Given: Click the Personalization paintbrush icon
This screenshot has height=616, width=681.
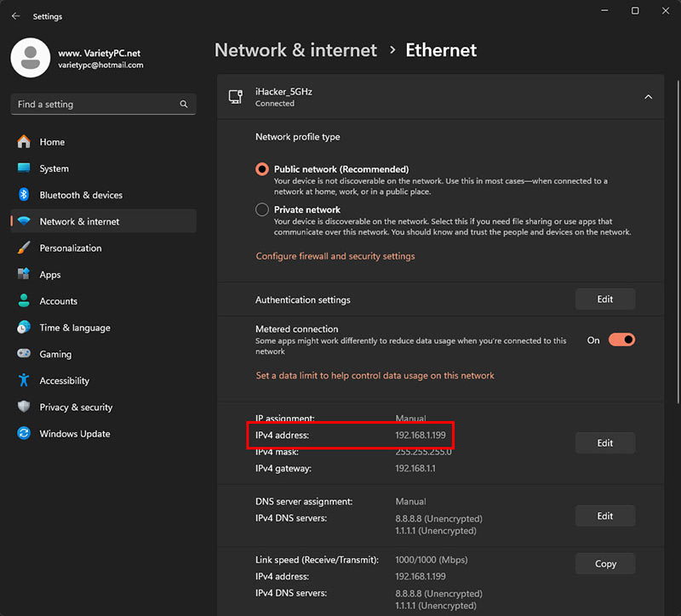Looking at the screenshot, I should [24, 248].
